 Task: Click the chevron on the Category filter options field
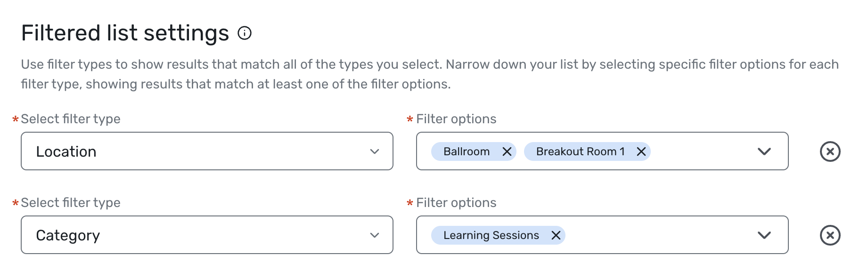coord(764,235)
